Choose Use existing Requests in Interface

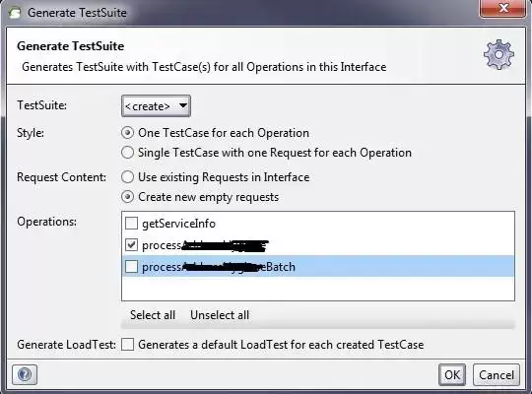127,177
